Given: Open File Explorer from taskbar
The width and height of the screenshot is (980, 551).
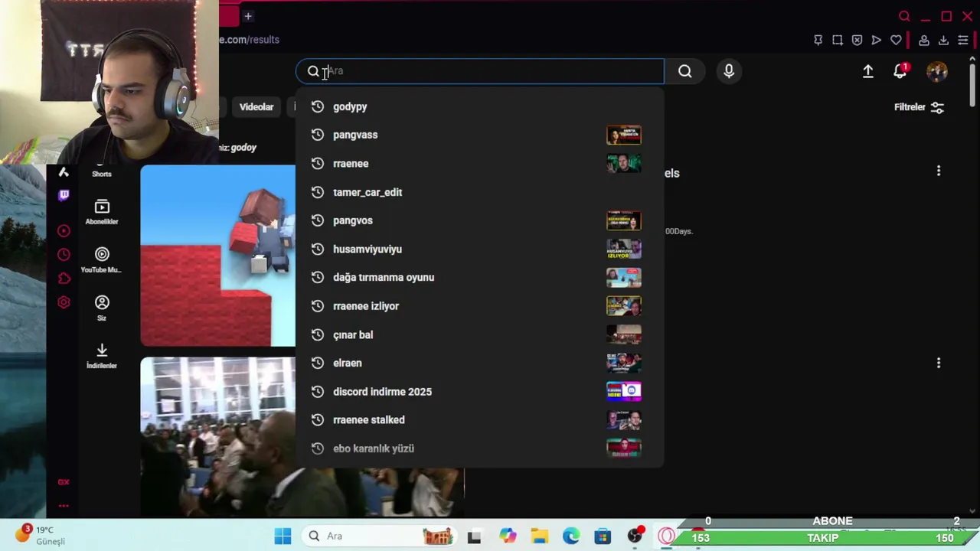Looking at the screenshot, I should coord(539,536).
